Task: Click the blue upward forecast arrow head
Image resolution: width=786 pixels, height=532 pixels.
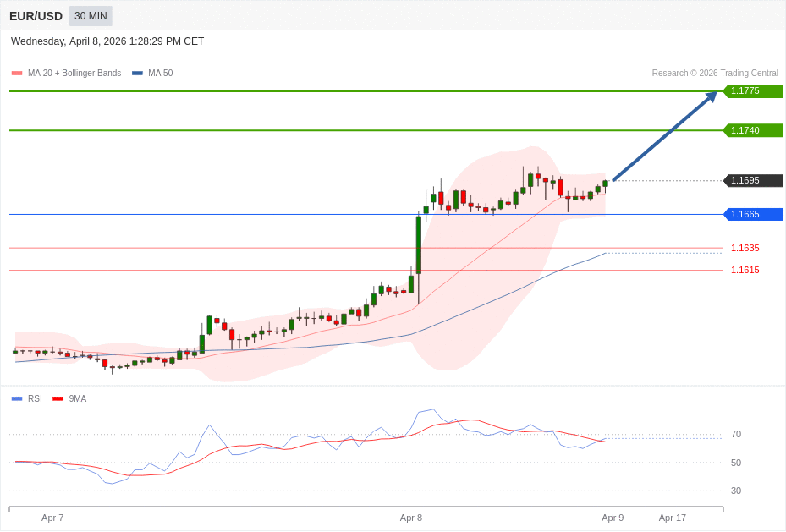Action: (x=712, y=96)
